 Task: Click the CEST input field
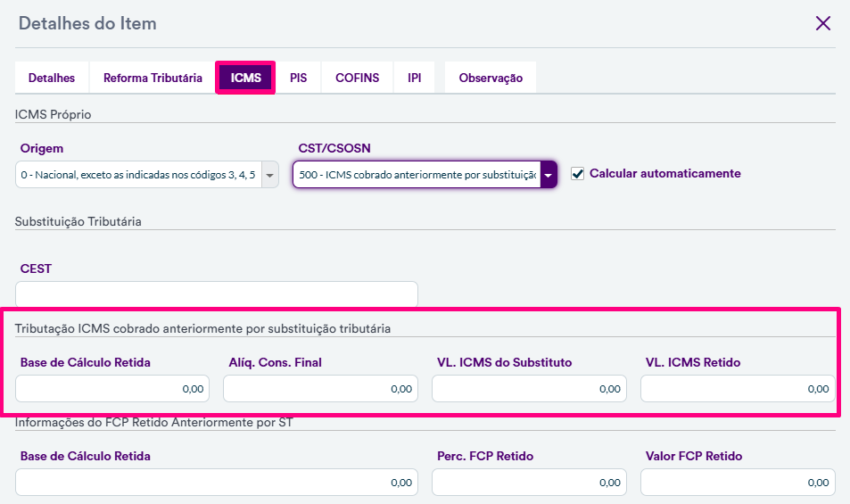[x=216, y=295]
